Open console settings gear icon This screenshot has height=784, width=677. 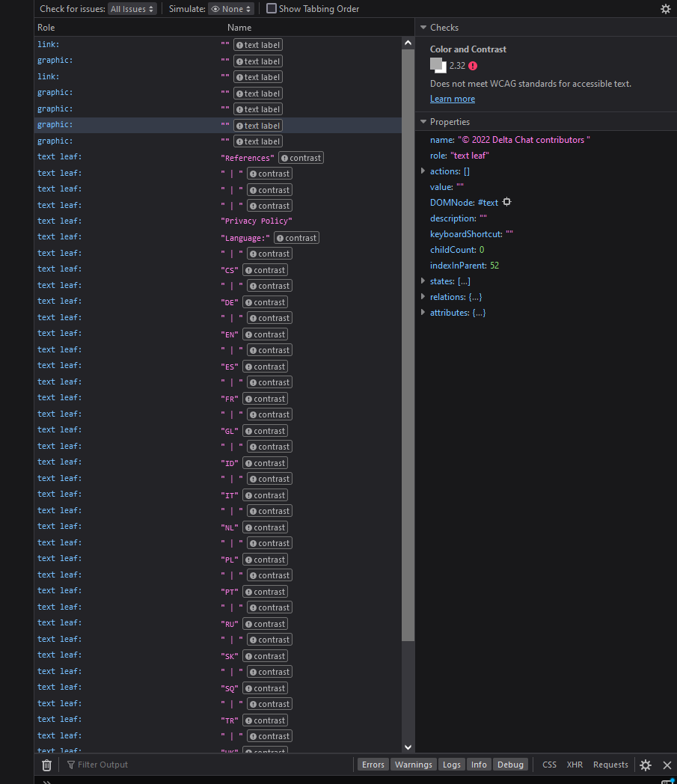[646, 765]
